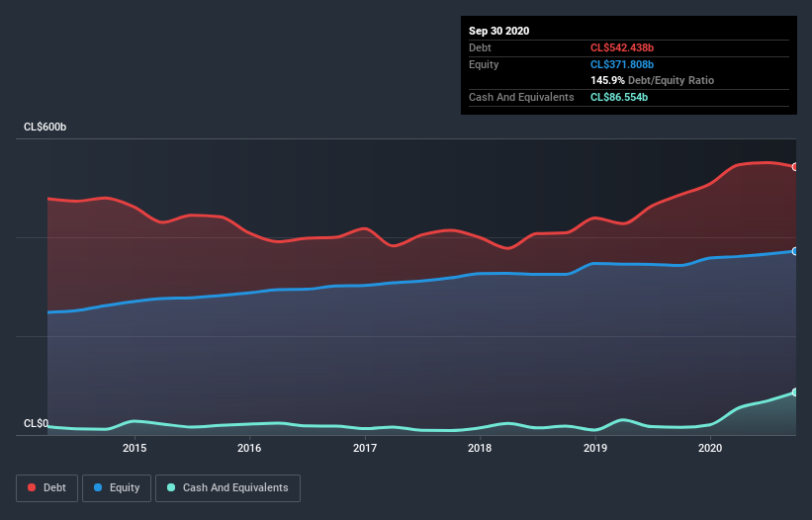Screen dimensions: 812x520
Task: Click the teal Cash And Equivalents legend dot
Action: 171,487
